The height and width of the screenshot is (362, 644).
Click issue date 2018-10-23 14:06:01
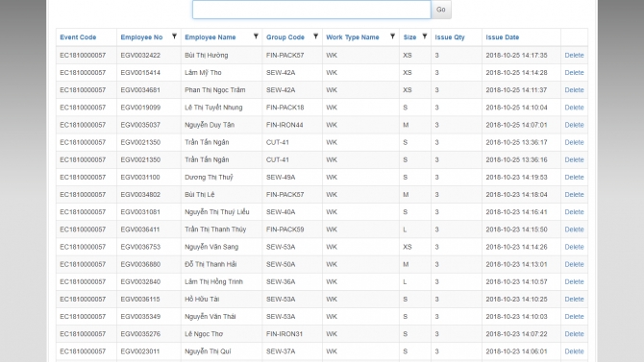coord(517,351)
